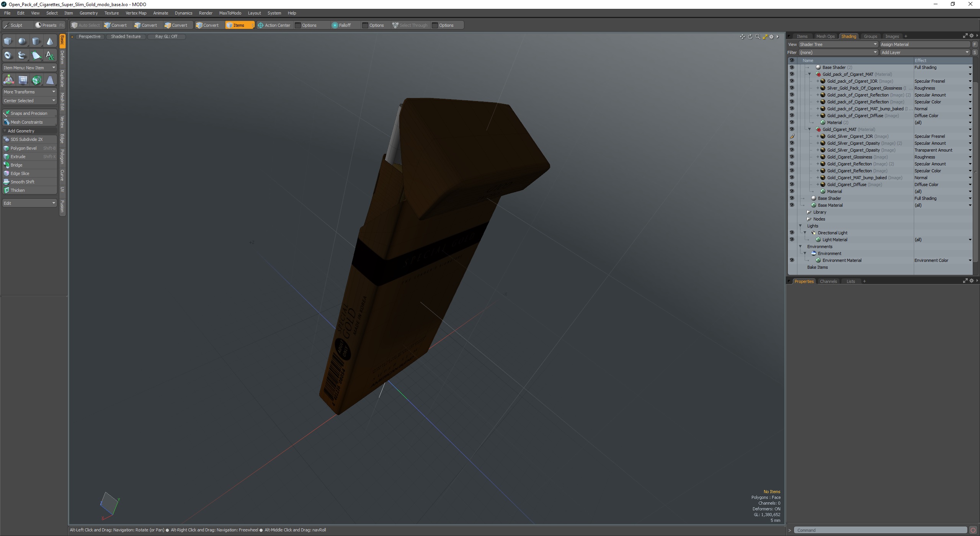Viewport: 980px width, 536px height.
Task: Select the Sphere primitive tool
Action: click(x=22, y=41)
